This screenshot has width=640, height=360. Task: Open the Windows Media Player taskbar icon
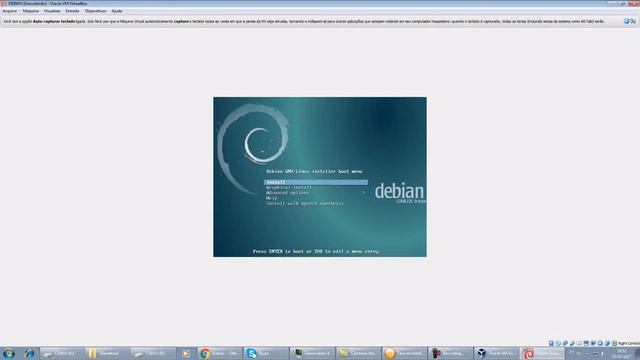(186, 353)
